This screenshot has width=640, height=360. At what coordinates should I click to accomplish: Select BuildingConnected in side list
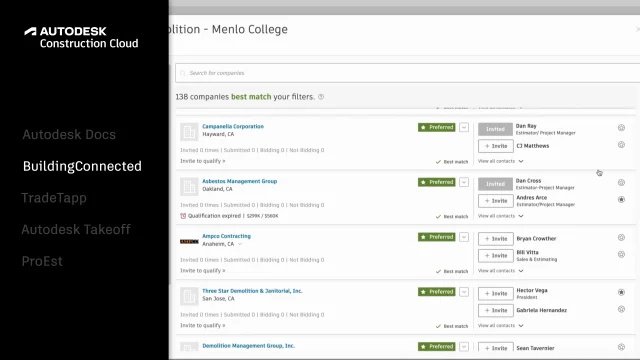(82, 166)
